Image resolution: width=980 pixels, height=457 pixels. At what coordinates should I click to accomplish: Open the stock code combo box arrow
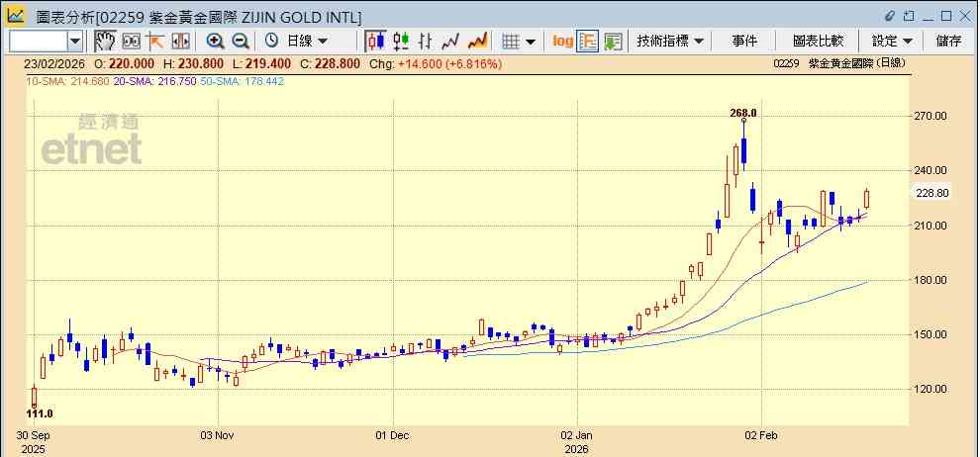(75, 42)
